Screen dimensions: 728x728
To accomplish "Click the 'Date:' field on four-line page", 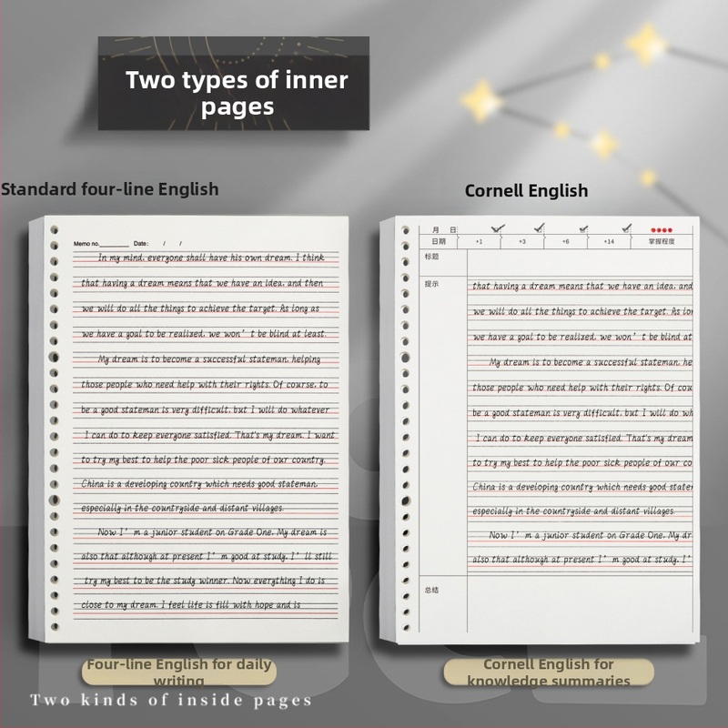I will [157, 243].
